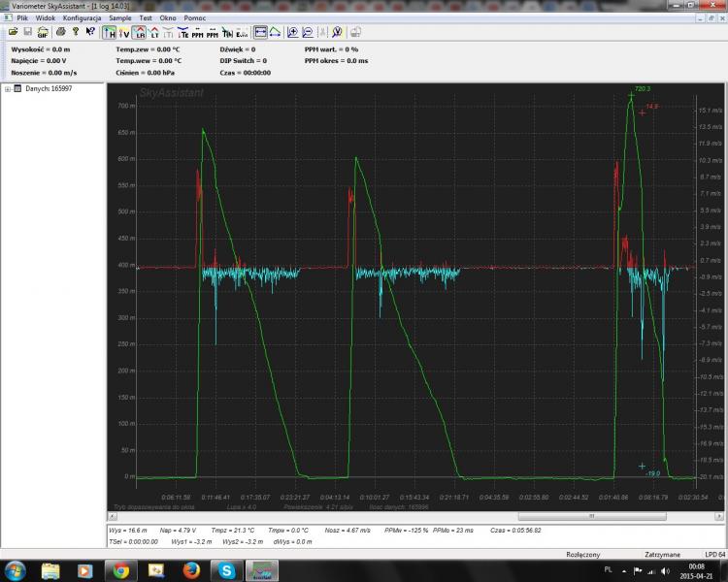
Task: Zoom in with the plus magnifier icon
Action: [292, 32]
